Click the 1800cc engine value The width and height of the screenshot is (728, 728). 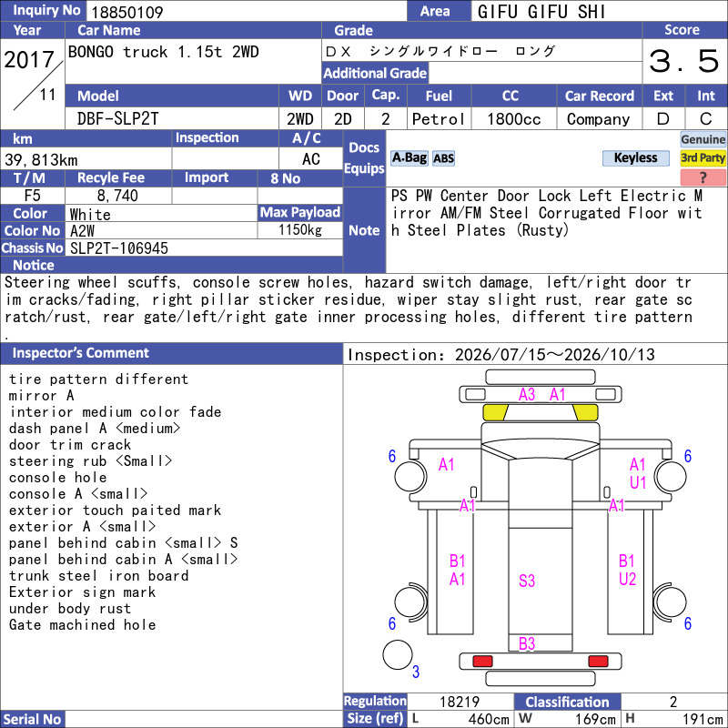point(513,119)
